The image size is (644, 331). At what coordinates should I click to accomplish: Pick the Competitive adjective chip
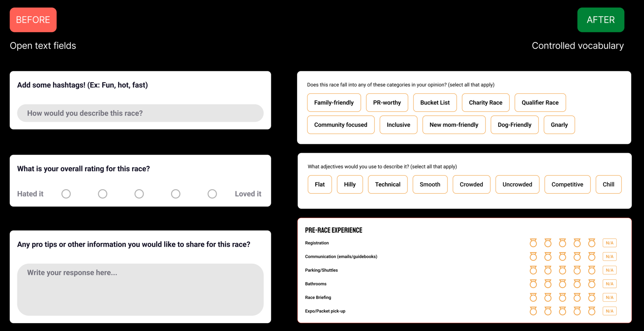pos(567,184)
